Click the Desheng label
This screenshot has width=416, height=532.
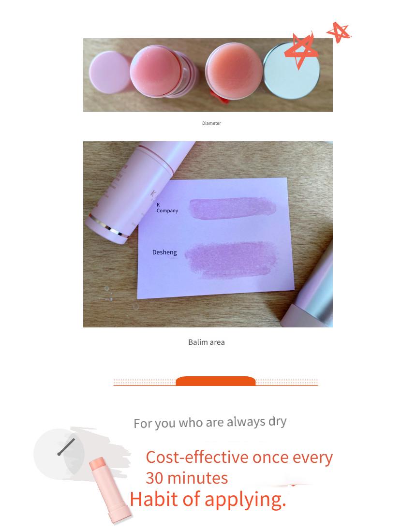pos(164,252)
